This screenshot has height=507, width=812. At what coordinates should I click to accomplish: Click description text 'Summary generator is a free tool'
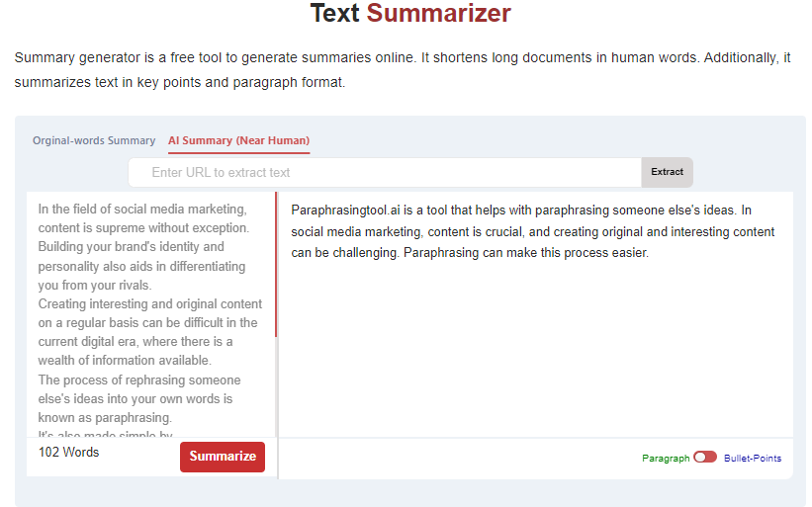(x=403, y=70)
